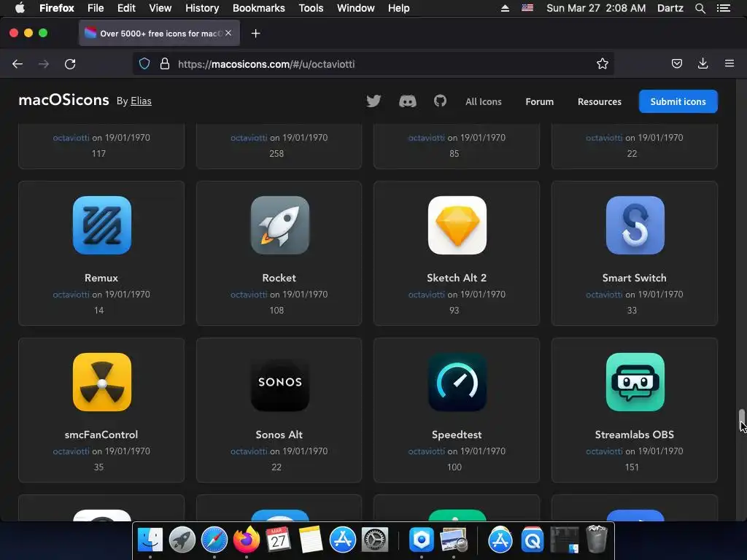
Task: Open the Bookmarks menu
Action: [259, 8]
